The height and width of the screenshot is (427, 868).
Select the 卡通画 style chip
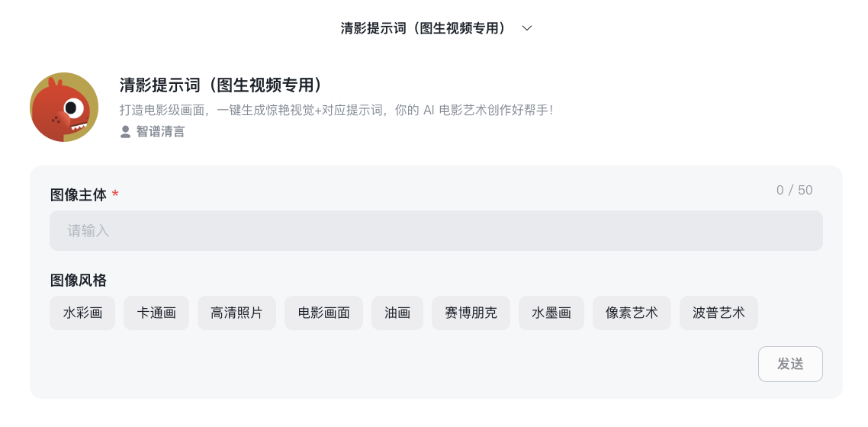[x=156, y=313]
